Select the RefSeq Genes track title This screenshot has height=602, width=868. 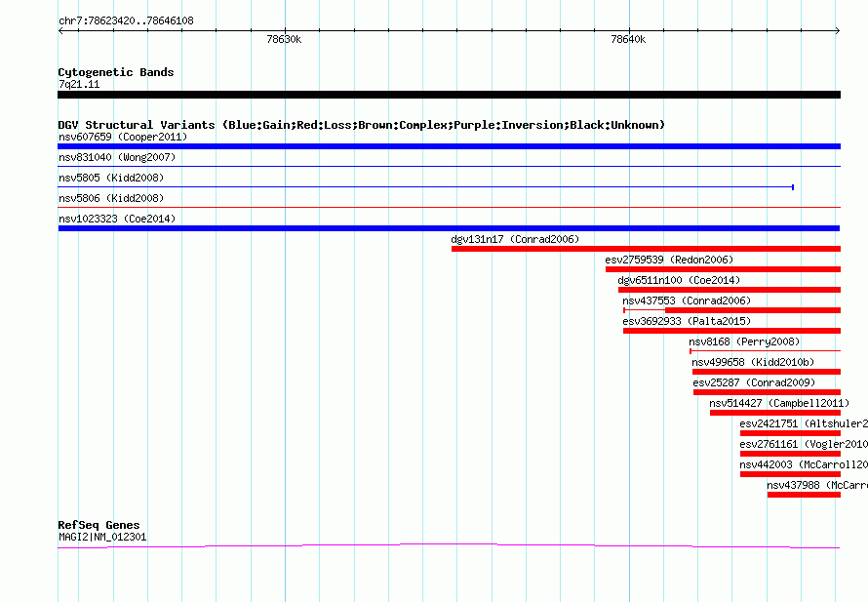point(99,525)
